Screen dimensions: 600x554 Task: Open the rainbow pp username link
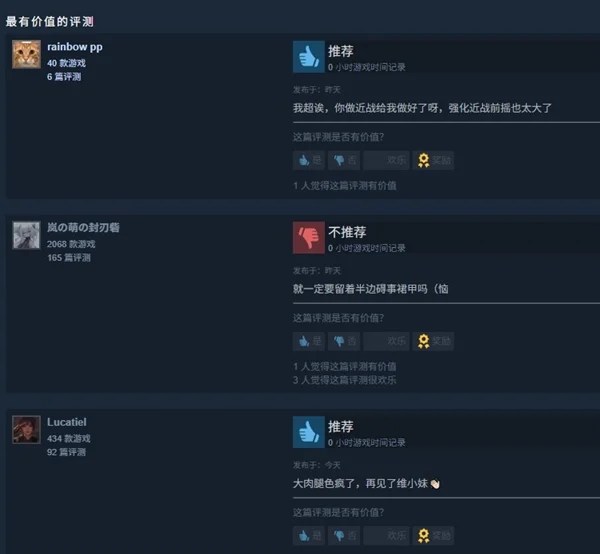click(x=75, y=47)
